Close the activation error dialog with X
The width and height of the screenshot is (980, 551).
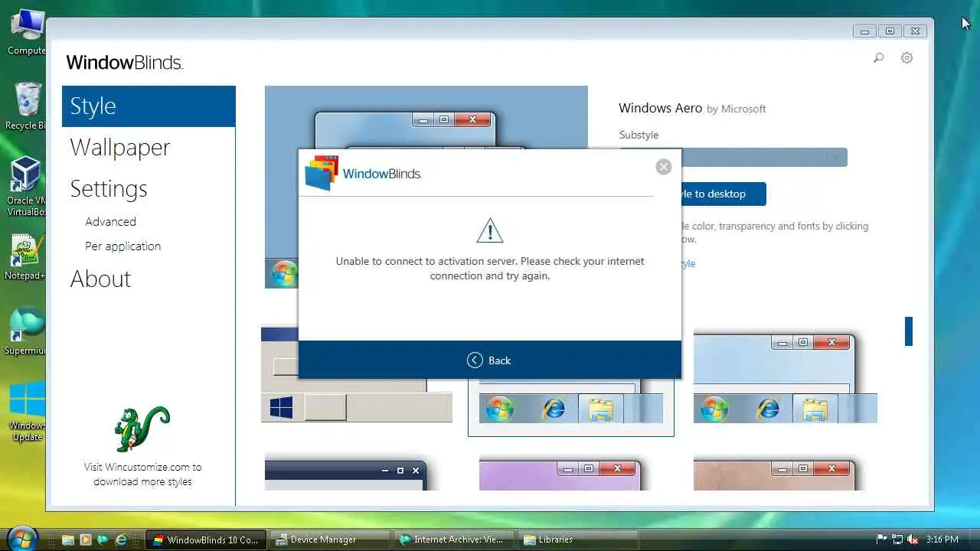point(664,167)
